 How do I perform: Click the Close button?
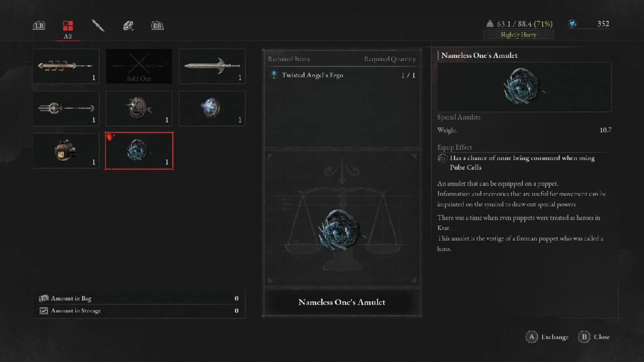594,337
